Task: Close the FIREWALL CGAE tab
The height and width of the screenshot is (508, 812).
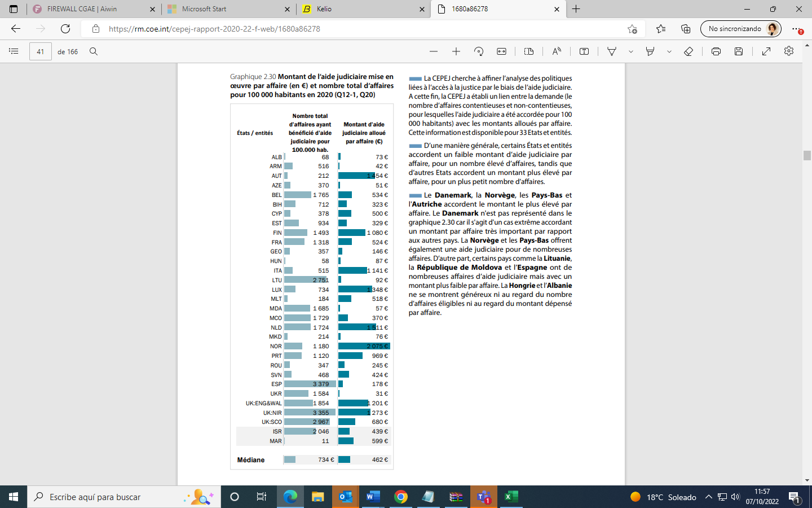Action: (153, 9)
